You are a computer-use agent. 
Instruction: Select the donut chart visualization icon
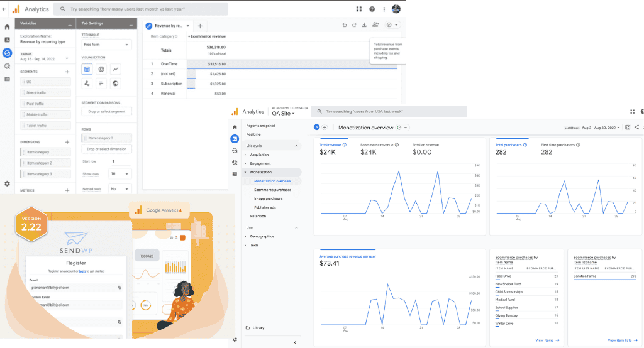(x=101, y=69)
